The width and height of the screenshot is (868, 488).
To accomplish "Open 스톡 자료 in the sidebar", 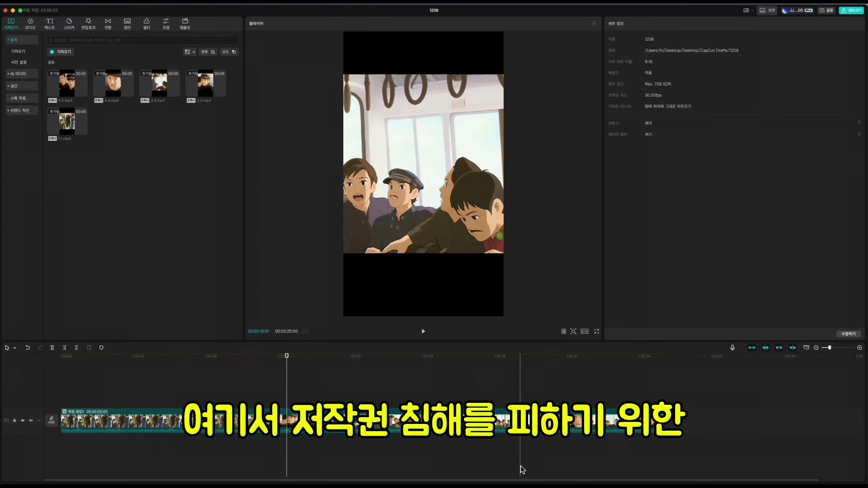I will tap(21, 98).
